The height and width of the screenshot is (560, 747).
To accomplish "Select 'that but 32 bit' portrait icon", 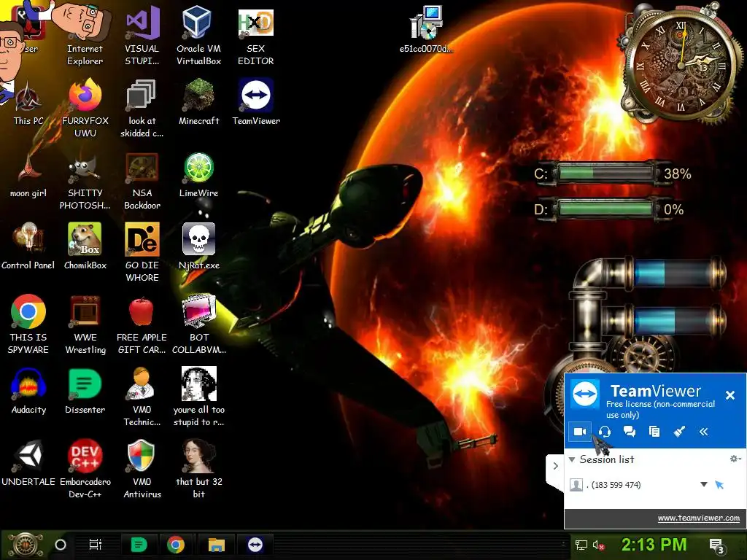I will pyautogui.click(x=198, y=469).
